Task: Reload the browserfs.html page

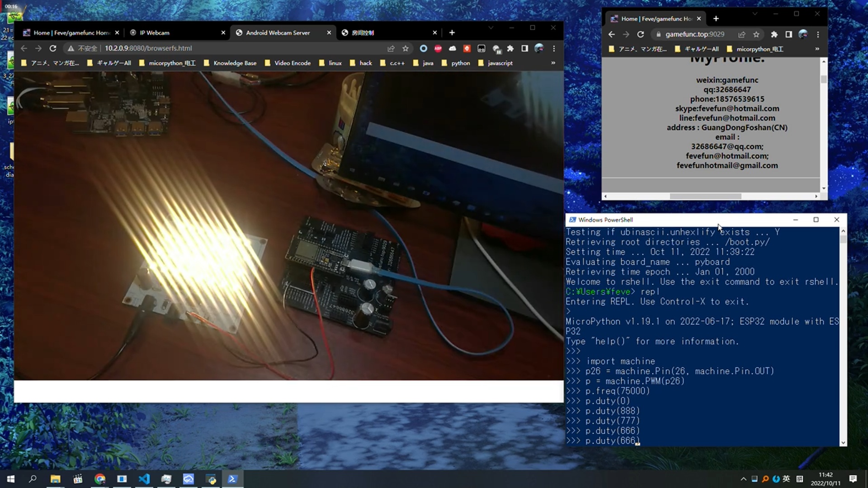Action: click(53, 48)
